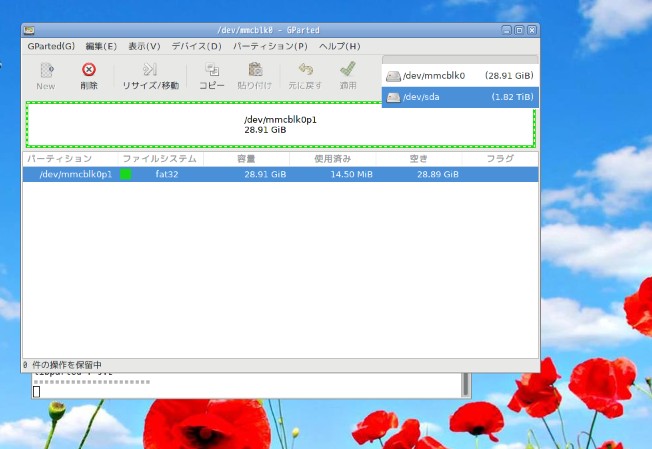Click the File System (ファイルシステム) column header

point(160,159)
